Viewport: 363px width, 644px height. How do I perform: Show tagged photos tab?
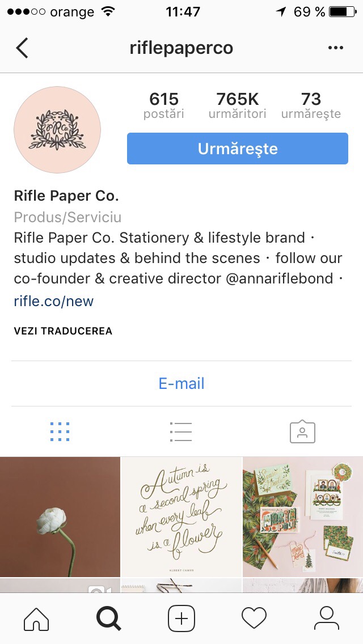(302, 431)
